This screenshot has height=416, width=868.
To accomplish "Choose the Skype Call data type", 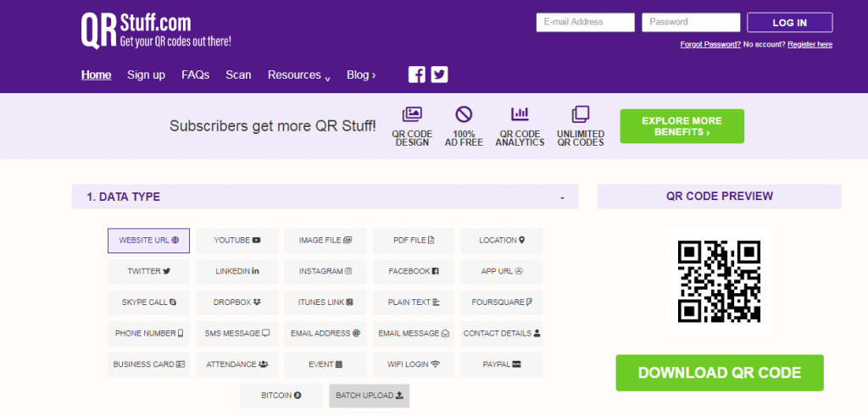I will tap(149, 302).
